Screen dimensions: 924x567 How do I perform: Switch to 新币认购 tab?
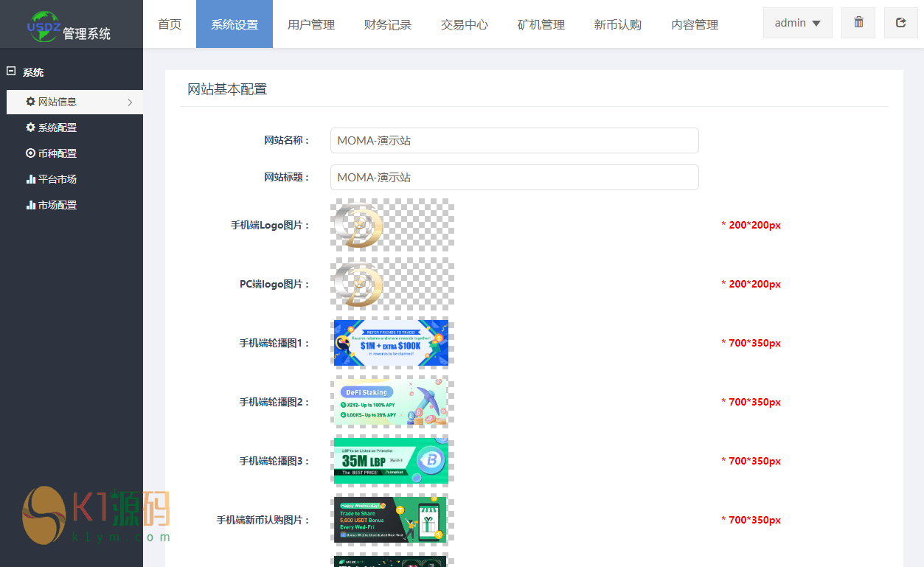(618, 24)
